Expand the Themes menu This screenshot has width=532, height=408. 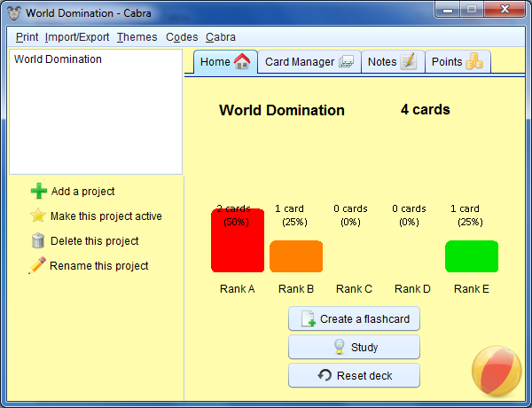click(137, 37)
